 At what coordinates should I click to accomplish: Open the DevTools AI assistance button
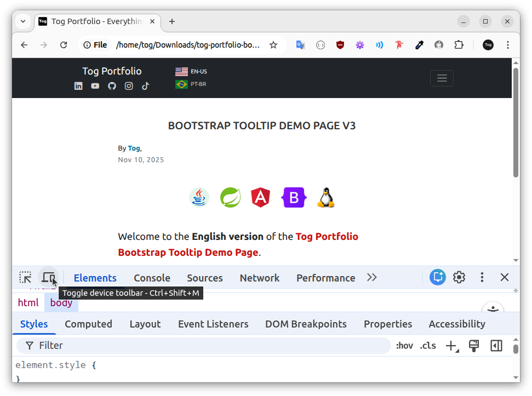438,277
